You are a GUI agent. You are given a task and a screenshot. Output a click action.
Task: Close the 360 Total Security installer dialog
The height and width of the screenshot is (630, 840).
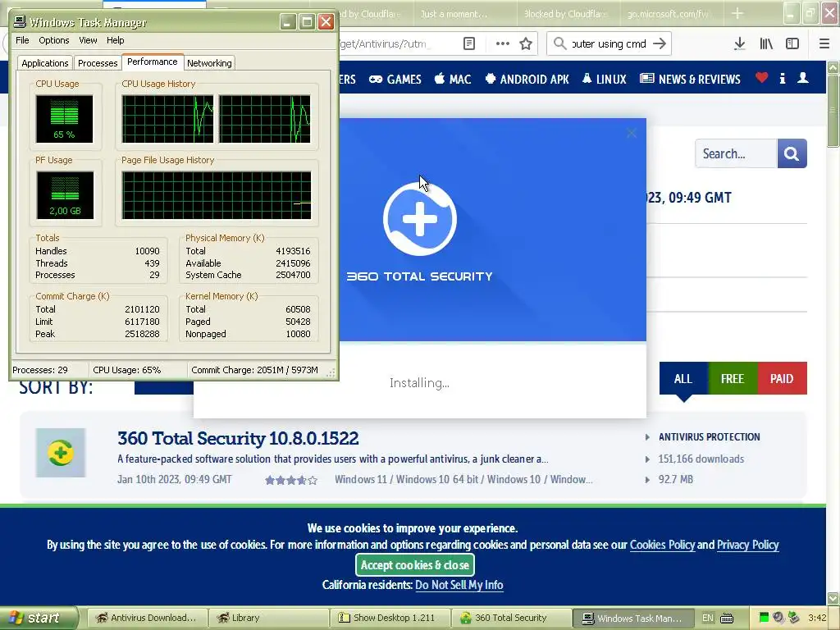(x=632, y=133)
